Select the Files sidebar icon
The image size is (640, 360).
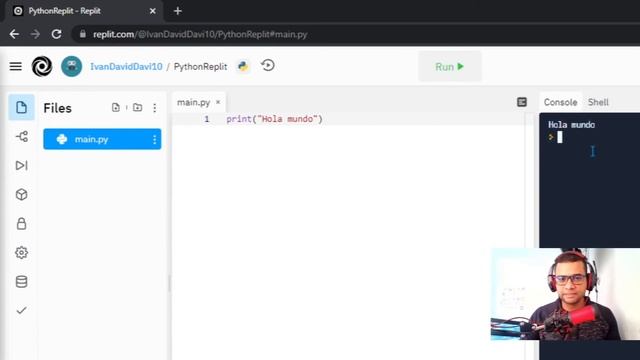coord(21,107)
